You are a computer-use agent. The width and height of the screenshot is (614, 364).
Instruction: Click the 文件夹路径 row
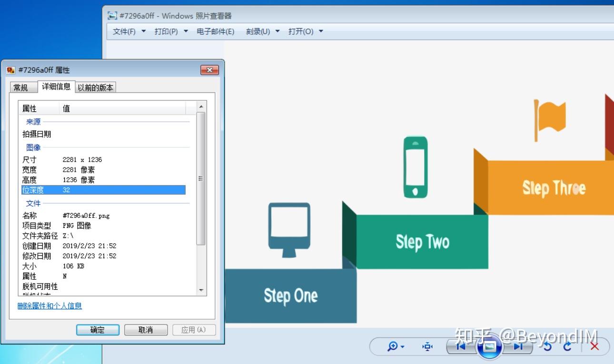(x=103, y=236)
